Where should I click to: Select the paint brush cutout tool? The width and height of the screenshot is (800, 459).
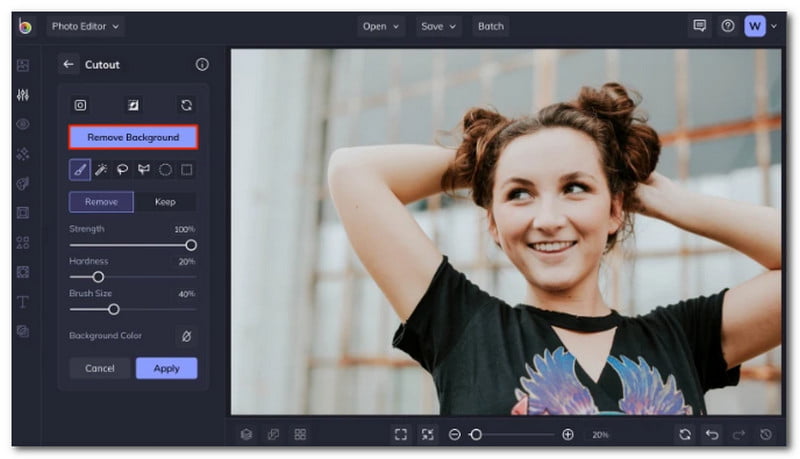pos(80,170)
